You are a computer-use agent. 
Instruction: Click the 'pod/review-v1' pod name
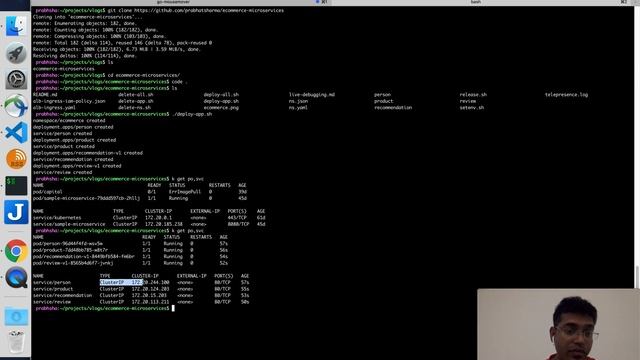click(x=73, y=263)
